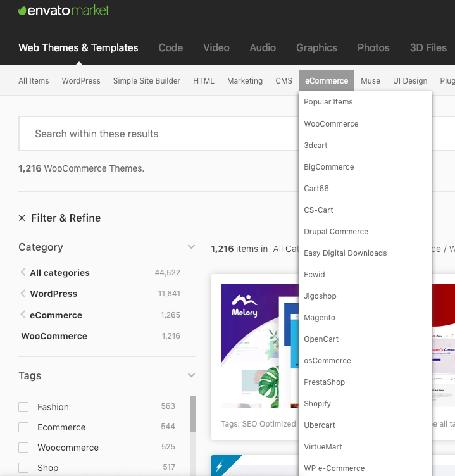Image resolution: width=455 pixels, height=476 pixels.
Task: Open the Photos section
Action: pos(373,47)
